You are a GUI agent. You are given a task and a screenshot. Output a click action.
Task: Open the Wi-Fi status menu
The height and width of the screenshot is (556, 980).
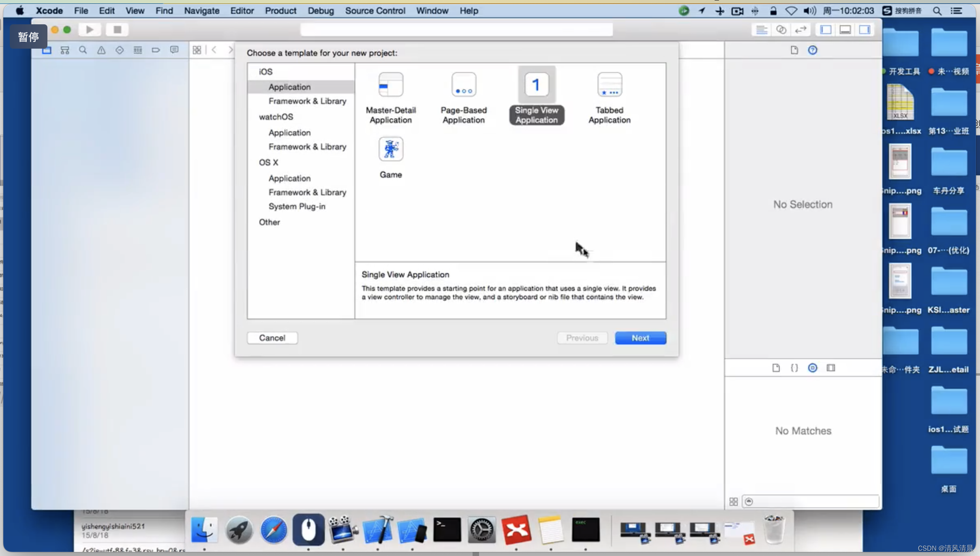coord(791,11)
